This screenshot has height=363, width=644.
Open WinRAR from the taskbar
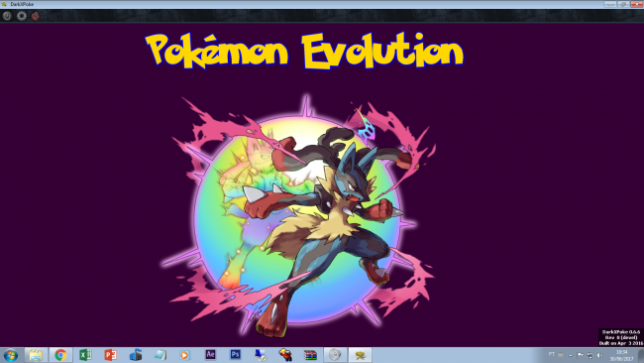pyautogui.click(x=310, y=355)
